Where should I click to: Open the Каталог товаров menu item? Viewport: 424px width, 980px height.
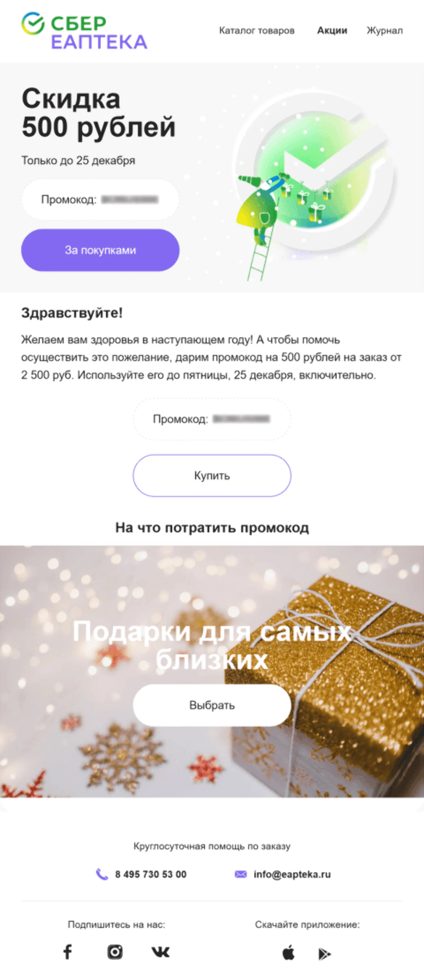tap(257, 30)
